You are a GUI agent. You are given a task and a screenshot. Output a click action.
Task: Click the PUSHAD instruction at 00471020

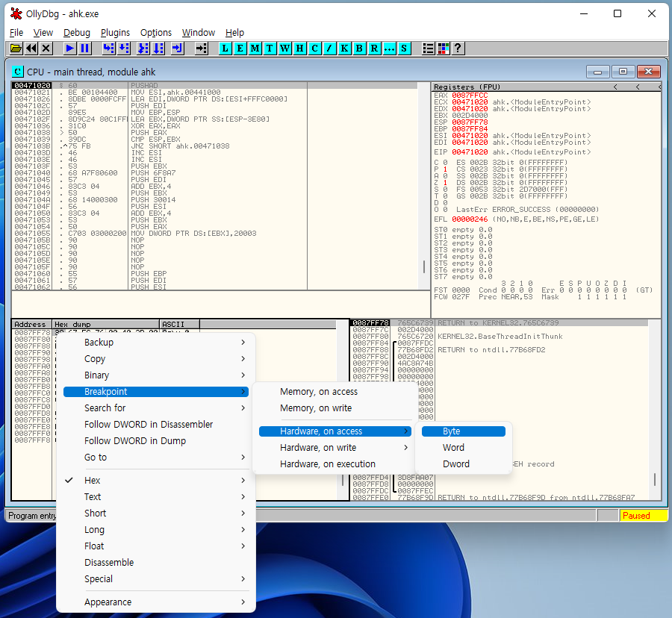point(144,86)
